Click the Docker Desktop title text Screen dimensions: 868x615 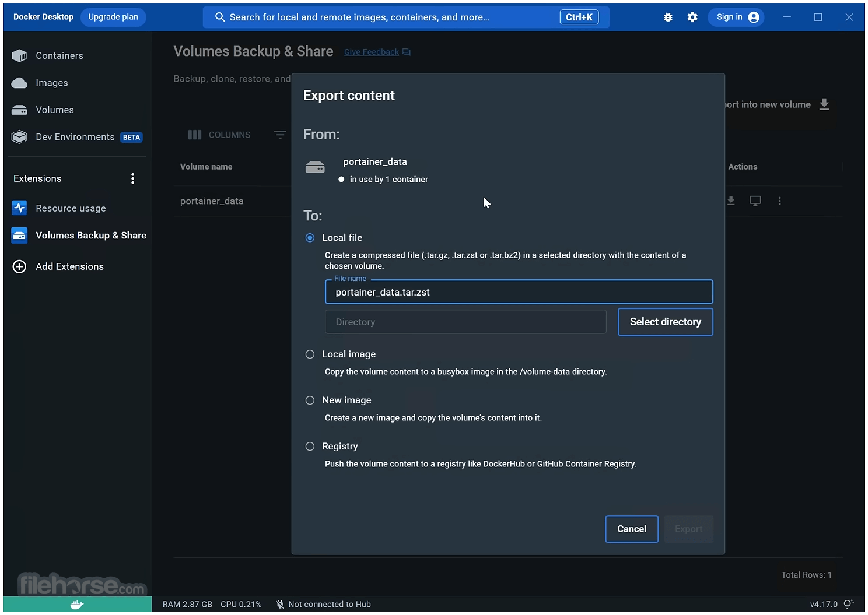pos(43,17)
